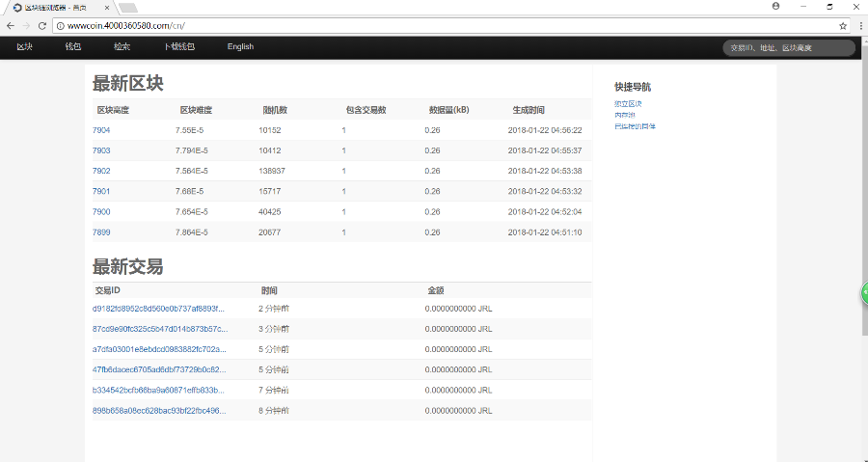Focus the 交易ID、地址、区块高度 search box
The height and width of the screenshot is (462, 868).
tap(789, 48)
